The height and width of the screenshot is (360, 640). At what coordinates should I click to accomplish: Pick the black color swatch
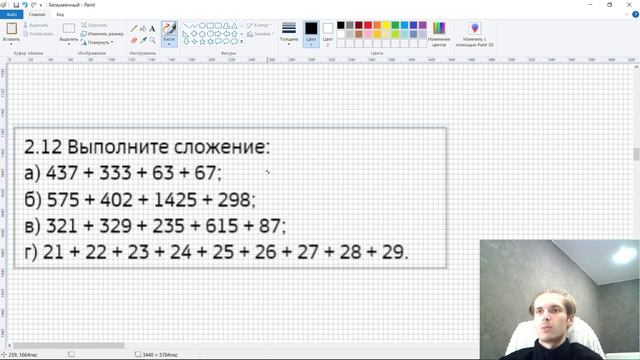tap(340, 25)
